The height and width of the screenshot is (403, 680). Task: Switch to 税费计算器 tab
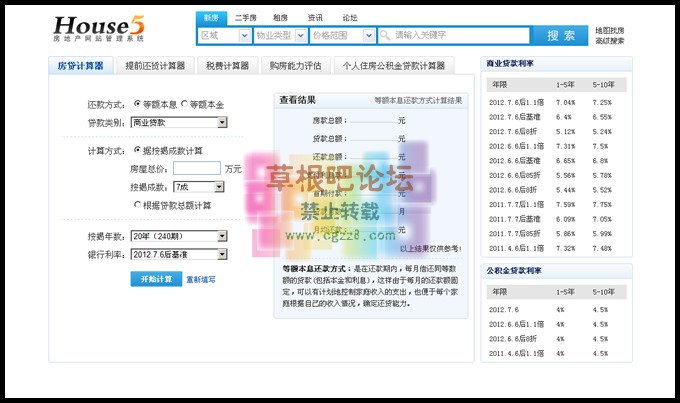(227, 66)
